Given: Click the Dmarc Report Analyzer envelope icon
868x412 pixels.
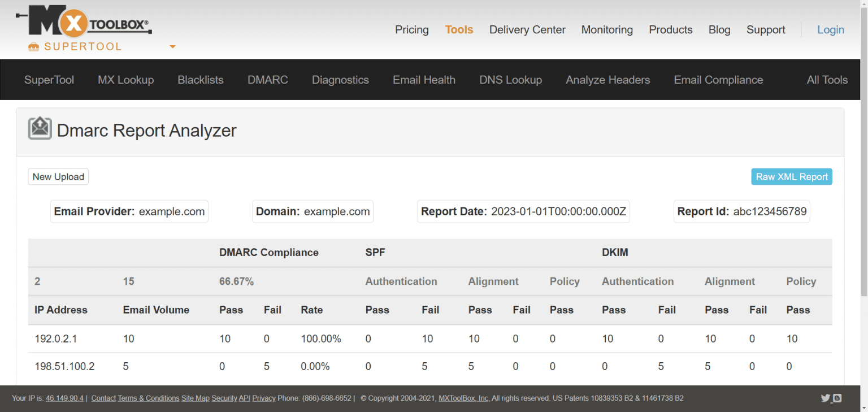Looking at the screenshot, I should 40,129.
